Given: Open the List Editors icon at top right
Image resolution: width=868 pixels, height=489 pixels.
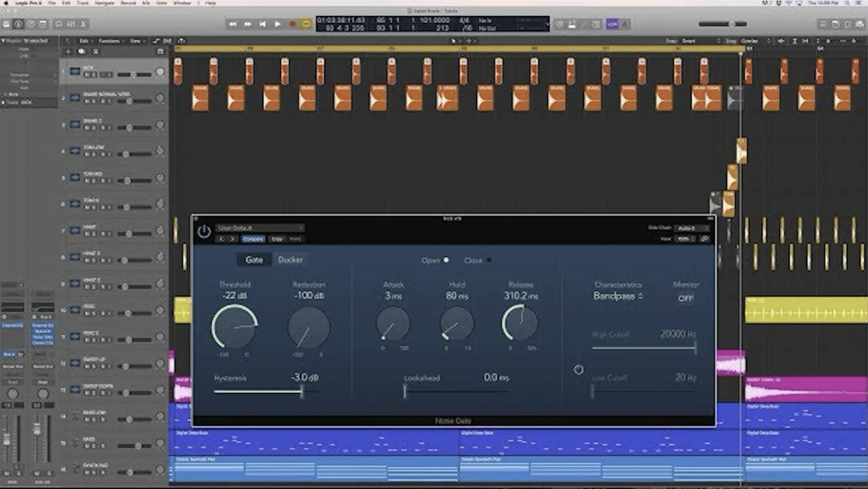Looking at the screenshot, I should [822, 24].
